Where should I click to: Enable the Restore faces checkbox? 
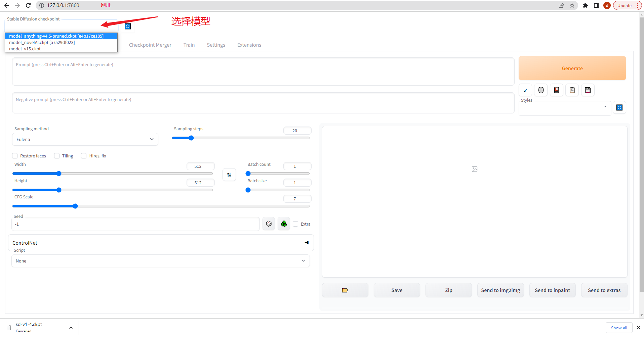click(15, 156)
